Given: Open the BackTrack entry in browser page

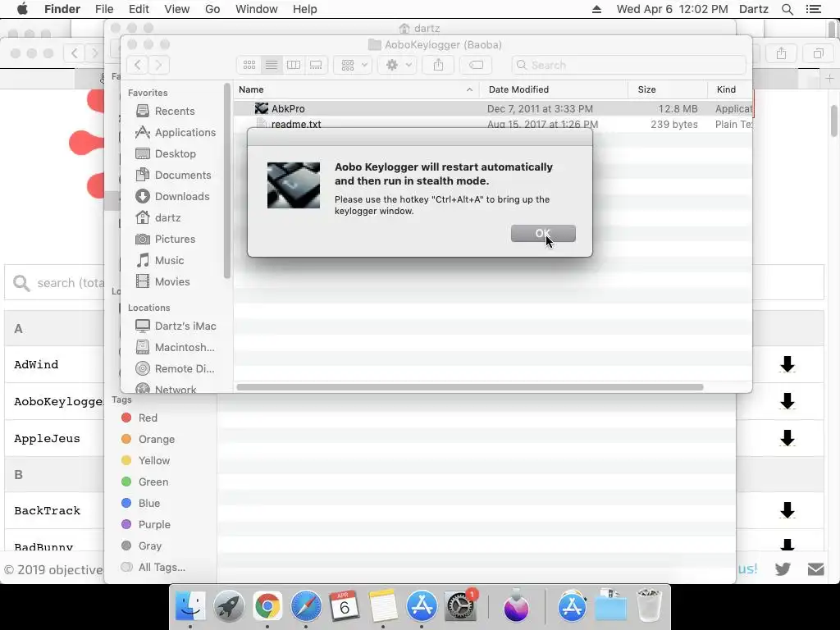Looking at the screenshot, I should click(47, 510).
